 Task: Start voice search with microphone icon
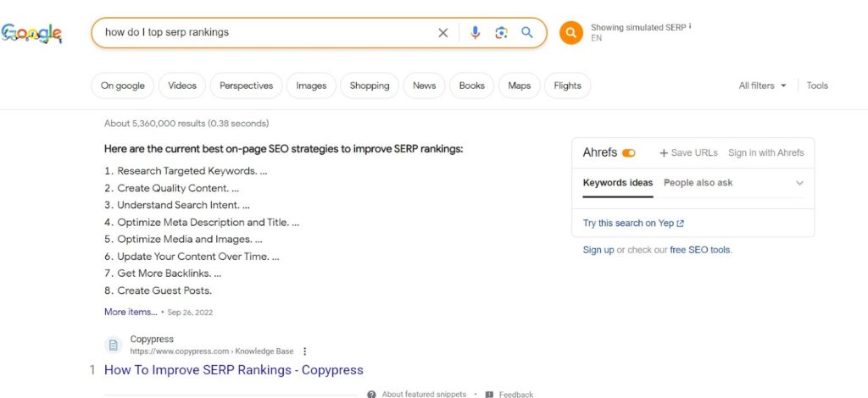475,33
